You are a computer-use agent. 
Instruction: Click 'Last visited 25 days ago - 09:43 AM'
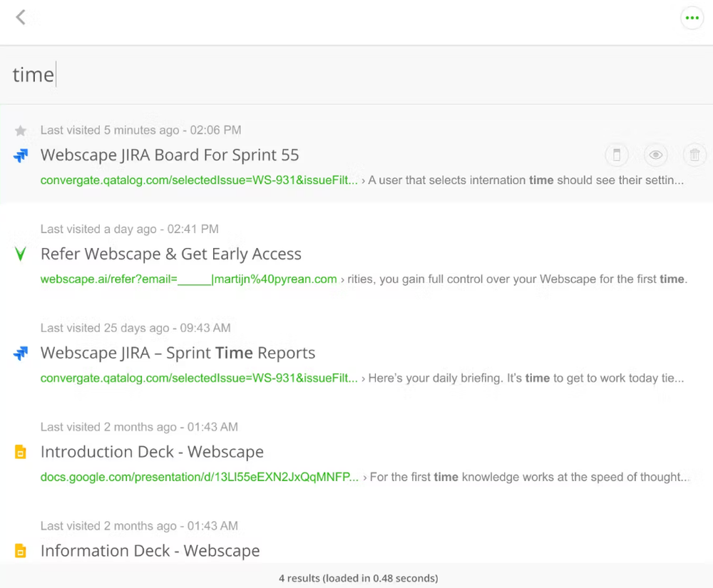pyautogui.click(x=135, y=328)
